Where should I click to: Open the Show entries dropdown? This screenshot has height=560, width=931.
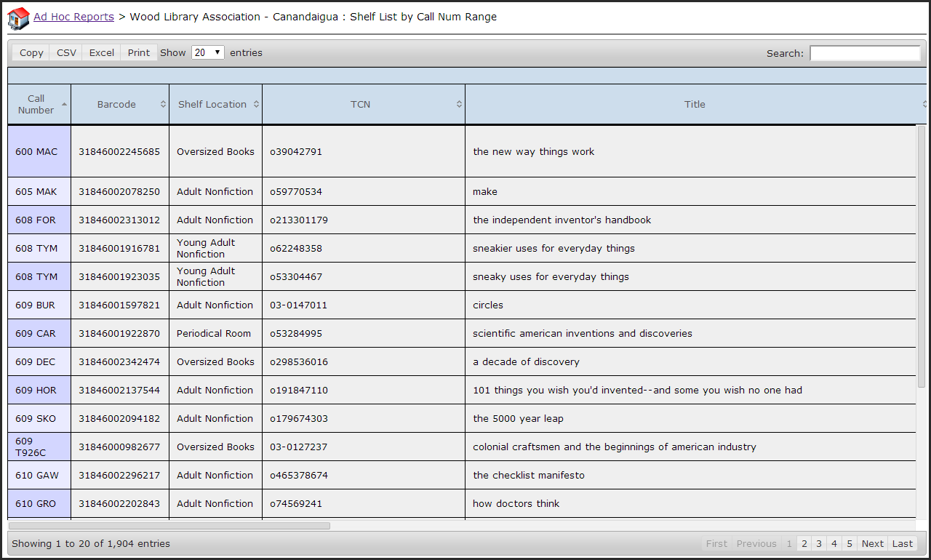pyautogui.click(x=208, y=52)
